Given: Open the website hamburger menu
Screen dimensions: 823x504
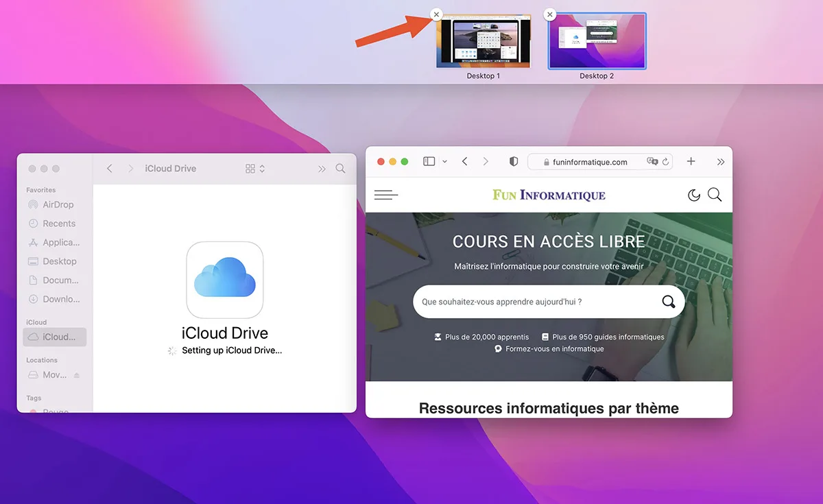Looking at the screenshot, I should click(386, 195).
